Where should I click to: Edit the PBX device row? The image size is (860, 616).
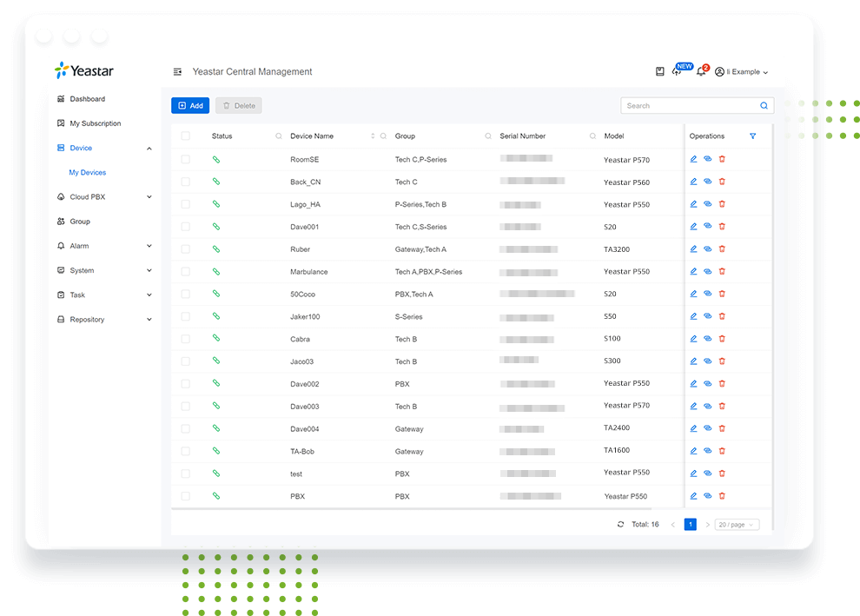point(693,496)
